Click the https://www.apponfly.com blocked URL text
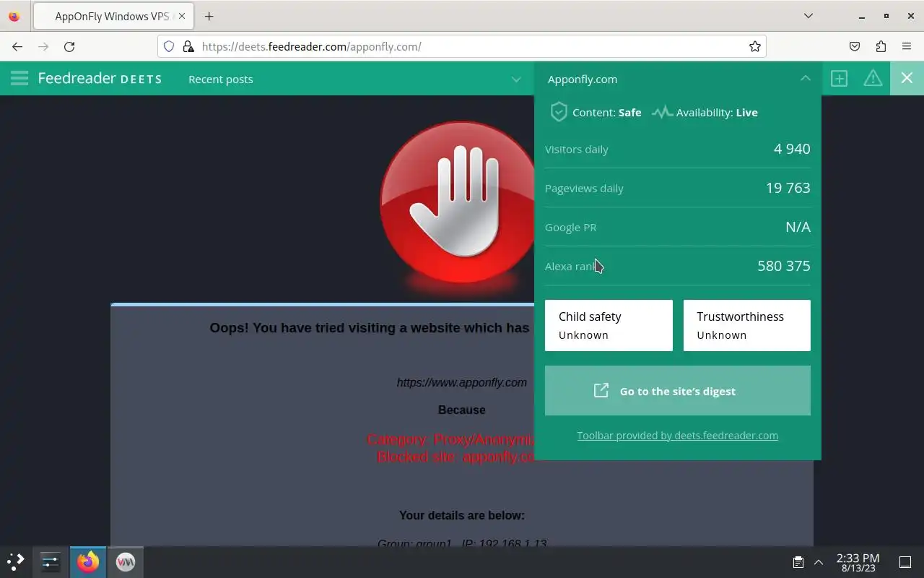Image resolution: width=924 pixels, height=578 pixels. tap(462, 382)
